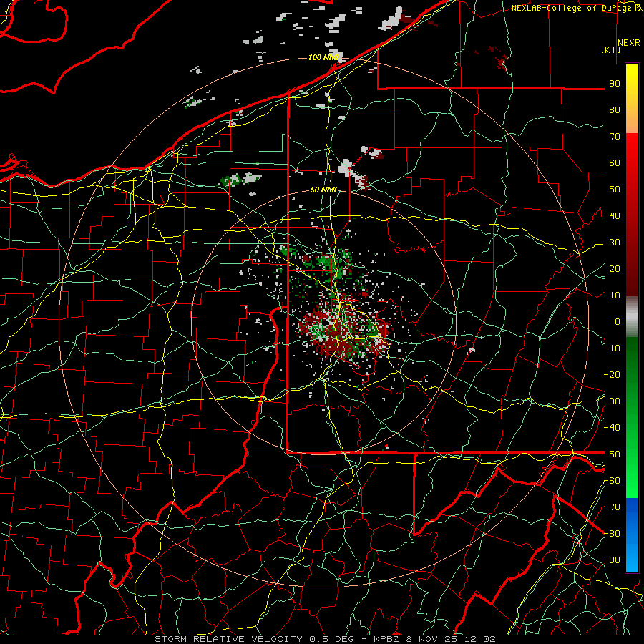Click the '0' label on the velocity scale
Image resolution: width=644 pixels, height=644 pixels.
pos(618,321)
